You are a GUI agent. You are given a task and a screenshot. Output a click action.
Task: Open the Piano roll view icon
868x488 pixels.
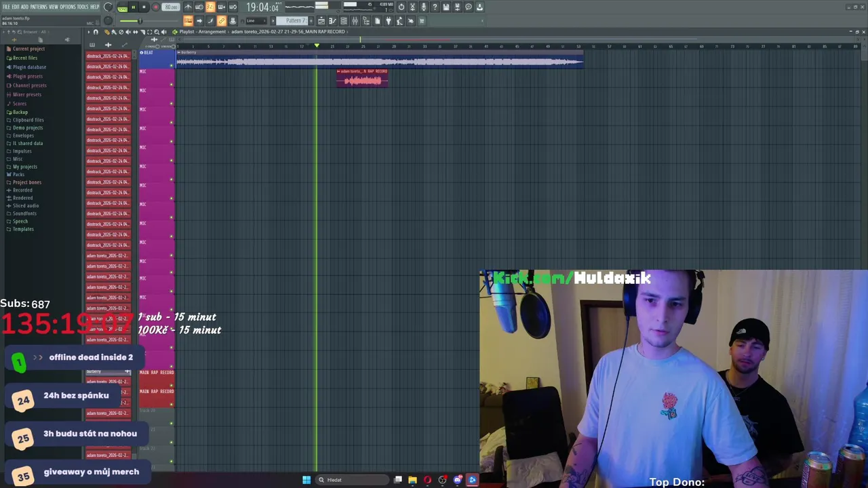332,20
